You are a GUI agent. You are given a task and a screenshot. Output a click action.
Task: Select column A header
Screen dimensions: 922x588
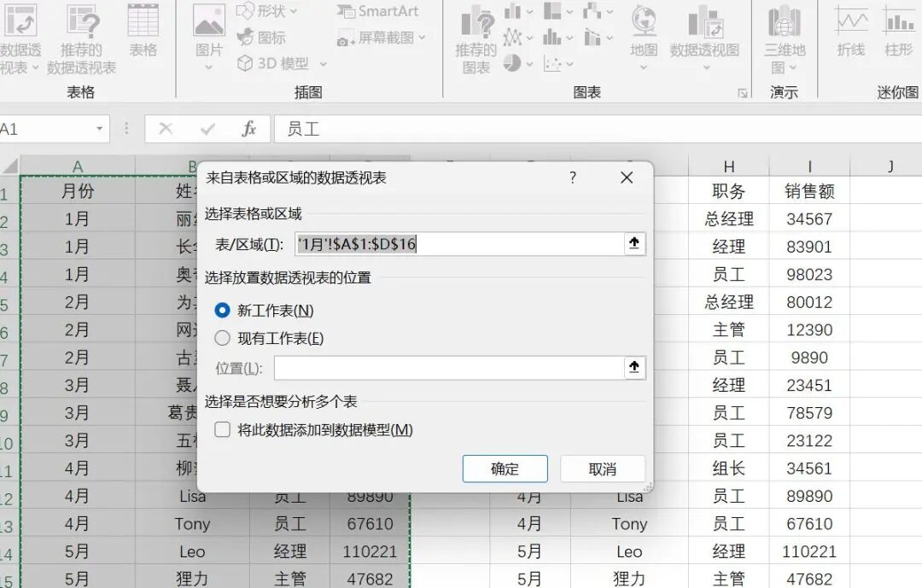78,167
